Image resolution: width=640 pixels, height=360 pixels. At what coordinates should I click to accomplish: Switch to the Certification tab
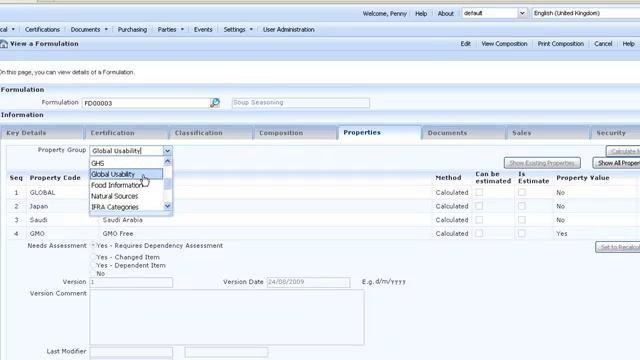point(127,133)
